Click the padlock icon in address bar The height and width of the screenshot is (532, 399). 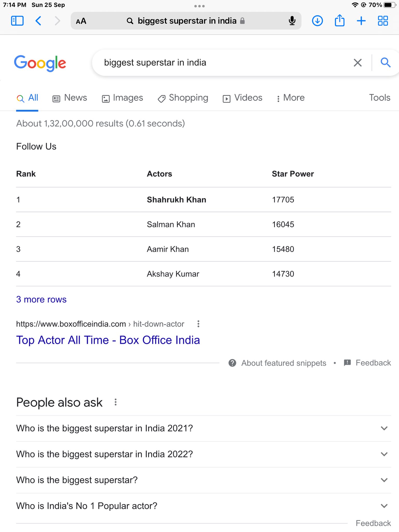coord(242,21)
